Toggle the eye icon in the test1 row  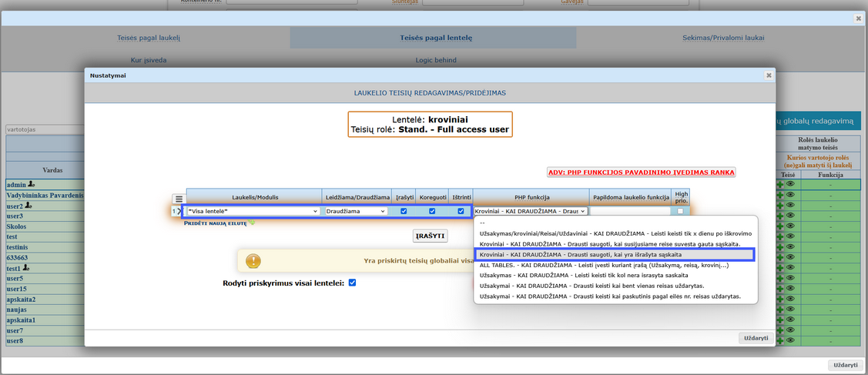pyautogui.click(x=790, y=268)
